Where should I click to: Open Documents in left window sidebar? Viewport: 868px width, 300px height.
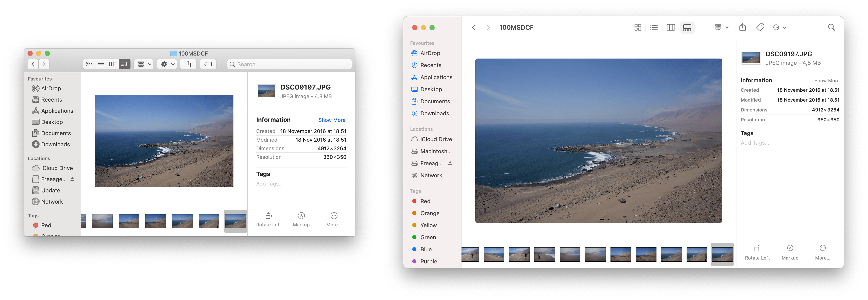(x=51, y=133)
